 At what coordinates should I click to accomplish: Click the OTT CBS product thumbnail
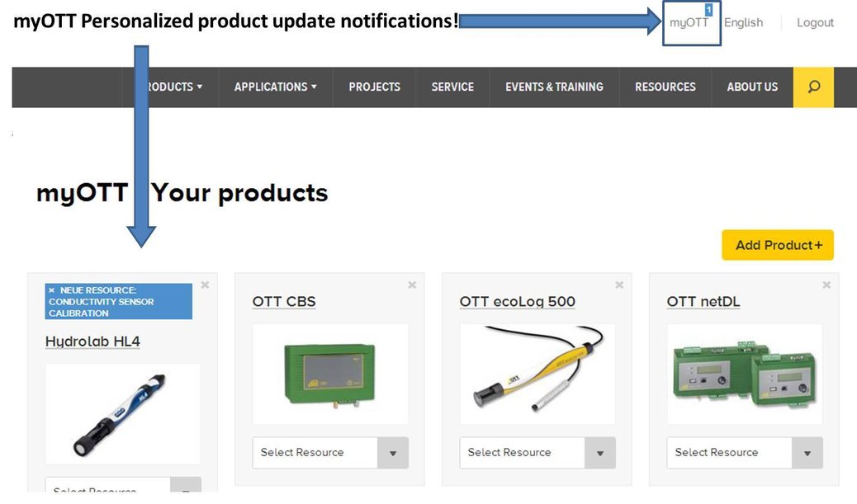[x=330, y=374]
